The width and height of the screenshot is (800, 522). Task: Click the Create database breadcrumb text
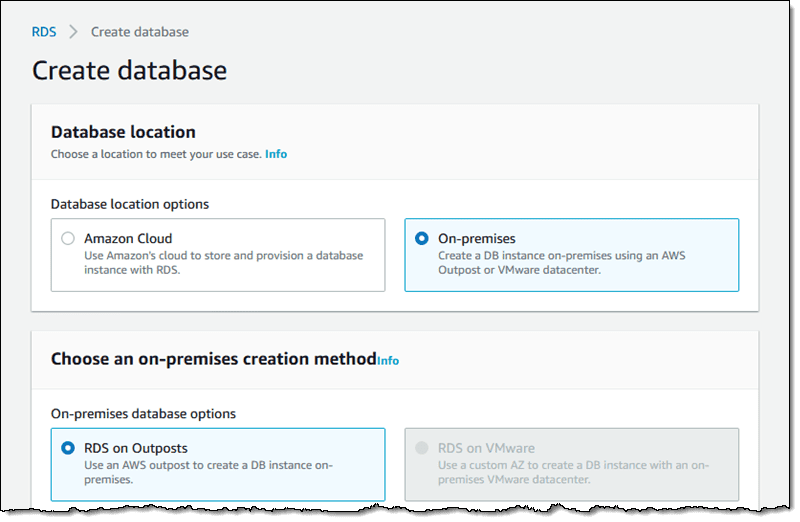[x=140, y=32]
